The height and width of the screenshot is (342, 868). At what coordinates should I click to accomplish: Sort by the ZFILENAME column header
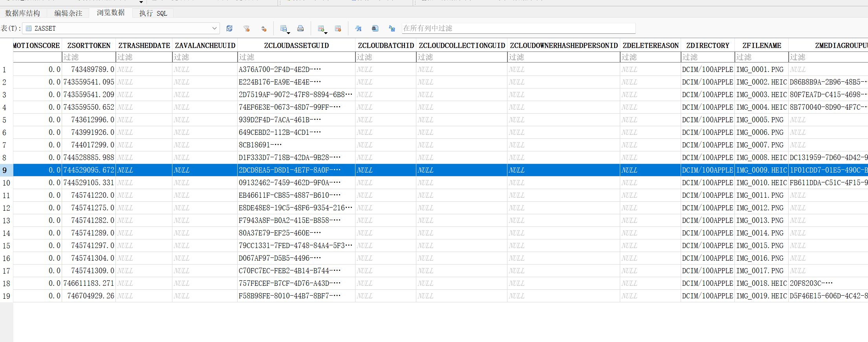pyautogui.click(x=762, y=46)
